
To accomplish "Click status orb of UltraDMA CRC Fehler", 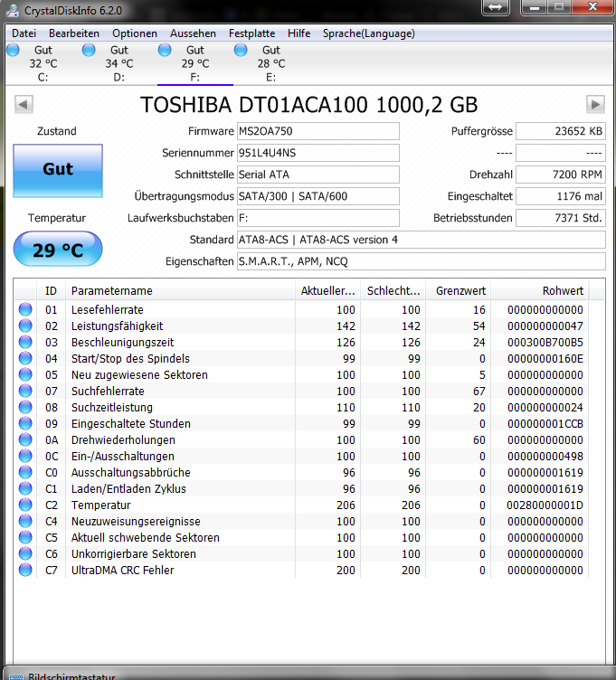I will (25, 570).
